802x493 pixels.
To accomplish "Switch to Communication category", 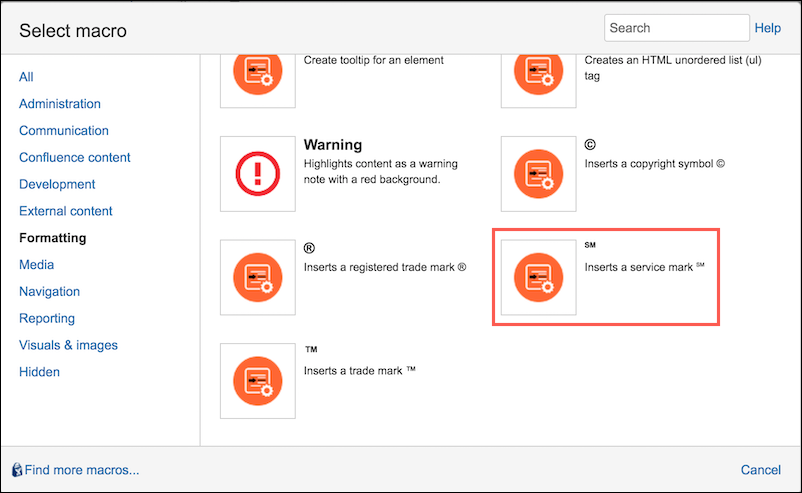I will tap(64, 130).
